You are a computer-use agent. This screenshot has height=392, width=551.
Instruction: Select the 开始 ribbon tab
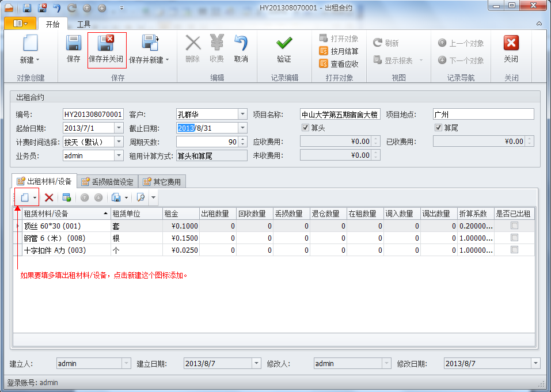[x=53, y=24]
